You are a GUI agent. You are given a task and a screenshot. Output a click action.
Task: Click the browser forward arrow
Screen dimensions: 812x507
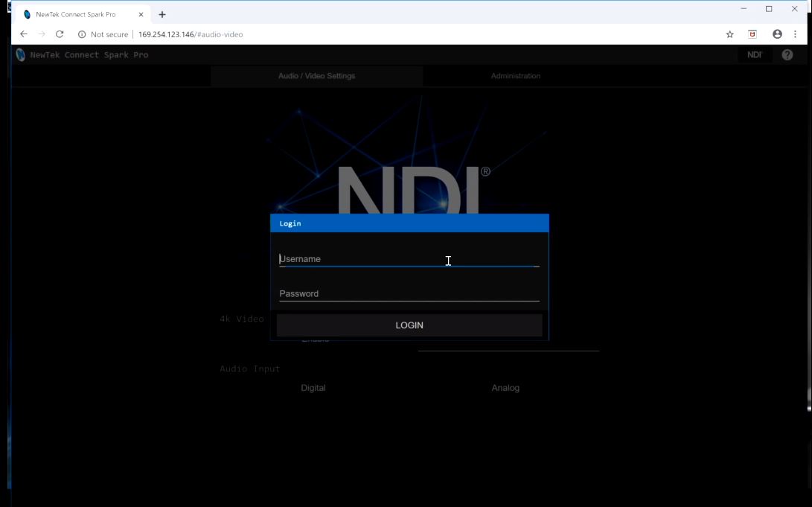click(42, 34)
